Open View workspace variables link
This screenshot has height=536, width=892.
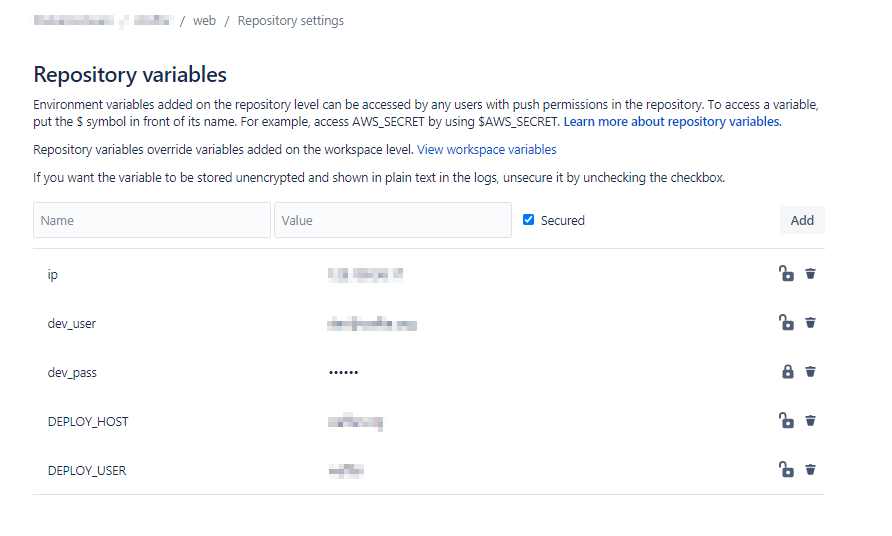click(x=486, y=150)
